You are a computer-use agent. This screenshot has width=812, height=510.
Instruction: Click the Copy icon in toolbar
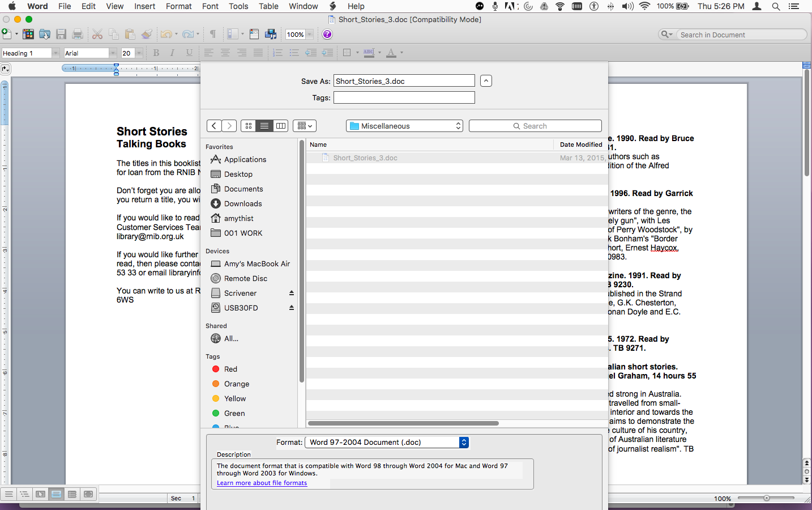click(114, 34)
